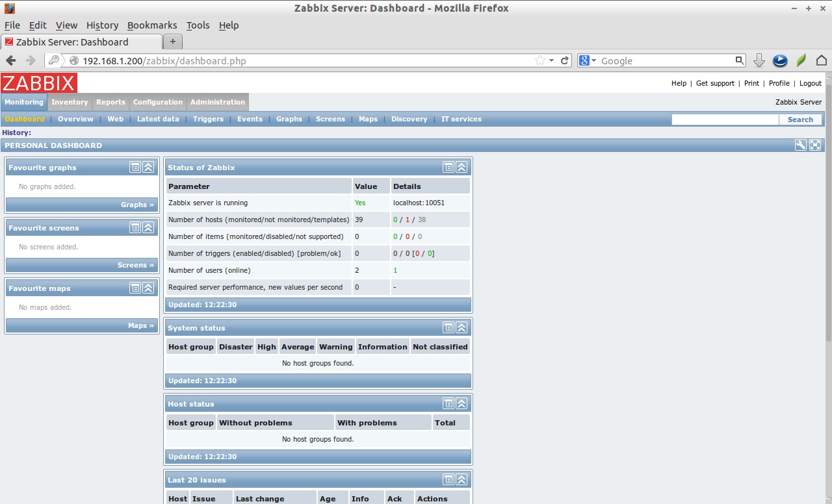Open the IT services submenu link
This screenshot has width=832, height=504.
pyautogui.click(x=461, y=119)
